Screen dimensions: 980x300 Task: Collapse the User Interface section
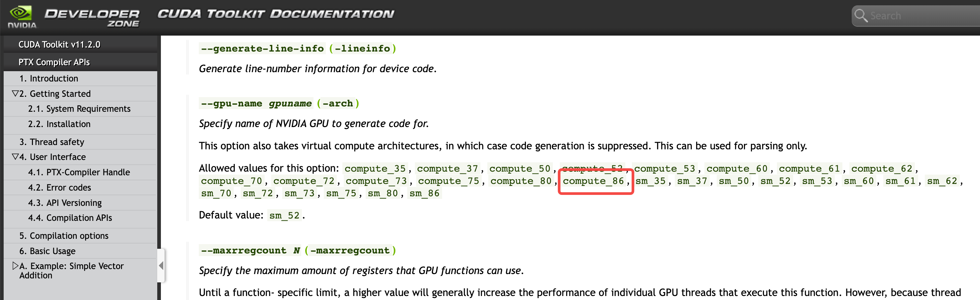point(15,156)
